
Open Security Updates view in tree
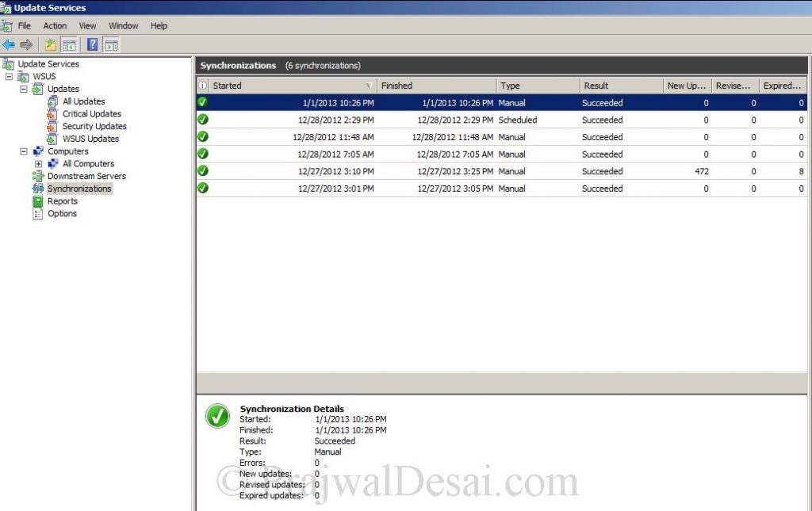click(x=94, y=126)
